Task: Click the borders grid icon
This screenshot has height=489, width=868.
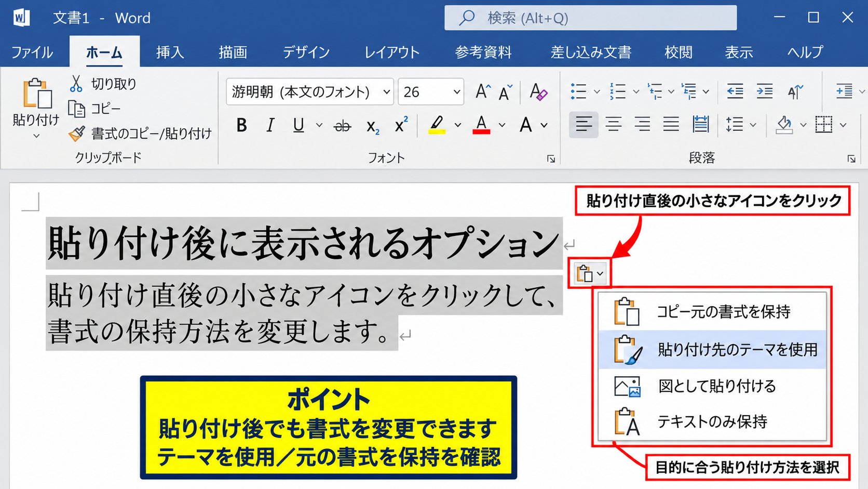Action: click(824, 125)
